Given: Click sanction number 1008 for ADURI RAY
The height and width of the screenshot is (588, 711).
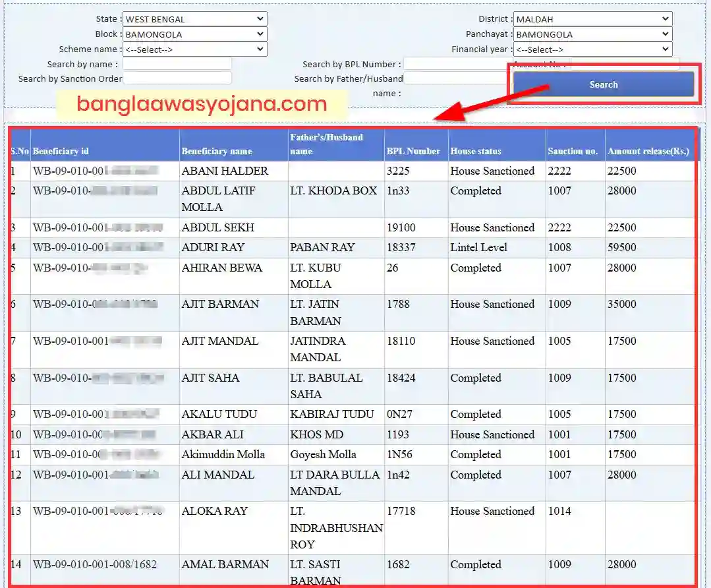Looking at the screenshot, I should [x=559, y=247].
